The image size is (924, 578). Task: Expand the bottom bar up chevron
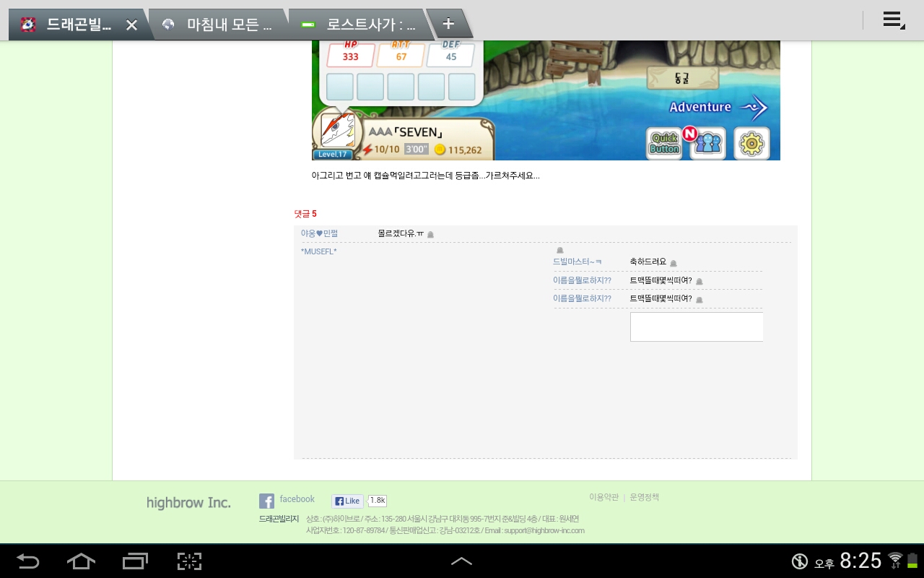click(461, 561)
